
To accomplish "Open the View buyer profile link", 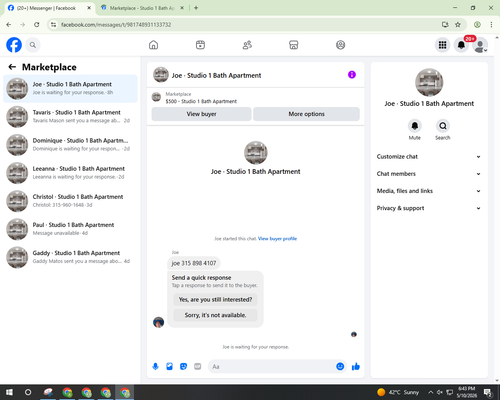I will tap(277, 239).
